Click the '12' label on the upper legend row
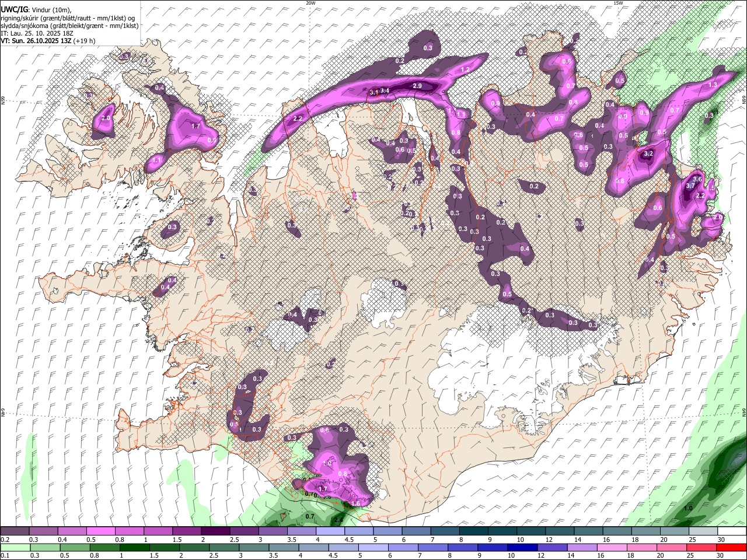 click(549, 540)
